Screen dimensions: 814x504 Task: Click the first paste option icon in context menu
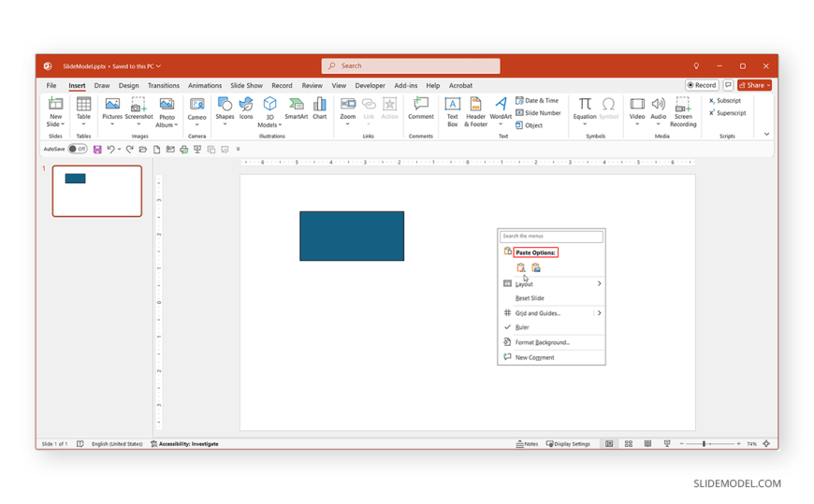point(521,267)
